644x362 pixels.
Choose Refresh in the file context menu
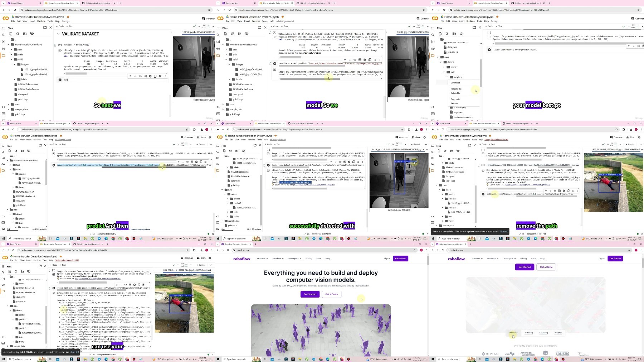click(x=454, y=103)
